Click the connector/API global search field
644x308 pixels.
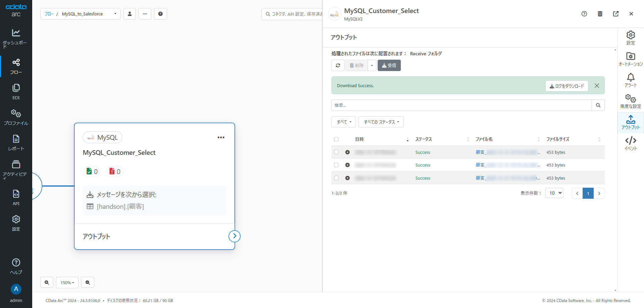click(292, 14)
